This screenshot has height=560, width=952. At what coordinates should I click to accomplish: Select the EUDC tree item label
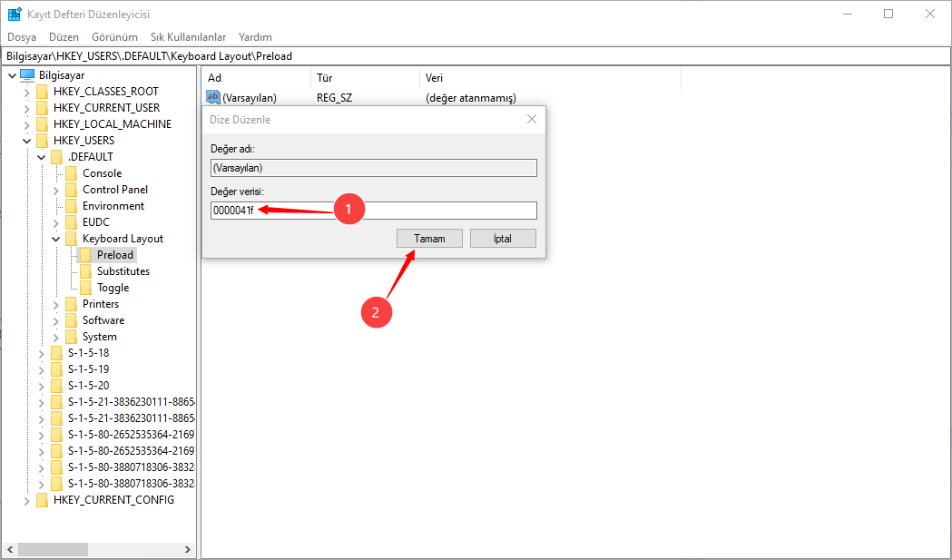(96, 223)
